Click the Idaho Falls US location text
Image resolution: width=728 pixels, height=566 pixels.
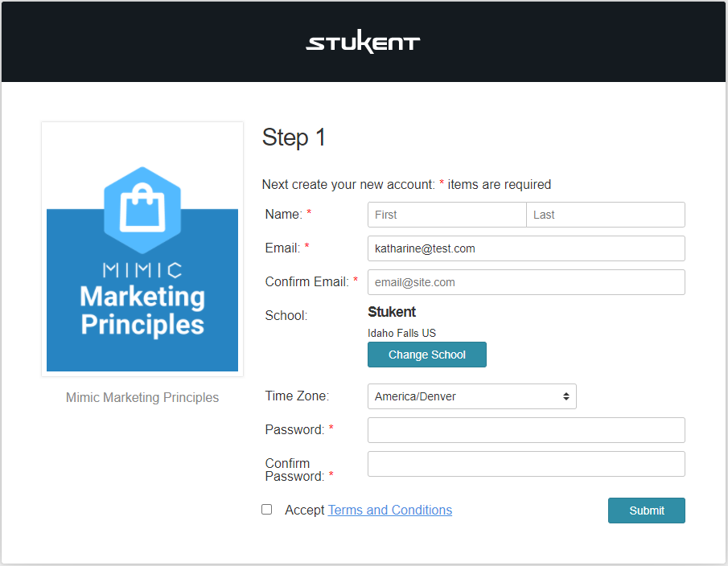(x=402, y=333)
